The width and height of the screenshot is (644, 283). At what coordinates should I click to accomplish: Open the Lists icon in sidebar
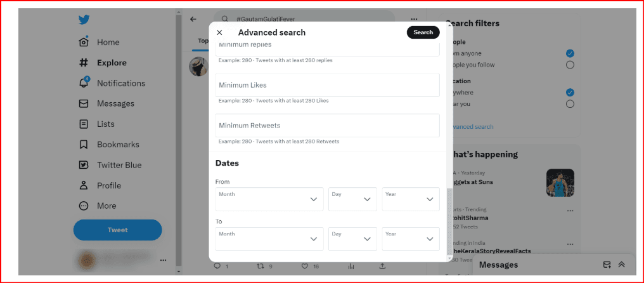point(84,124)
